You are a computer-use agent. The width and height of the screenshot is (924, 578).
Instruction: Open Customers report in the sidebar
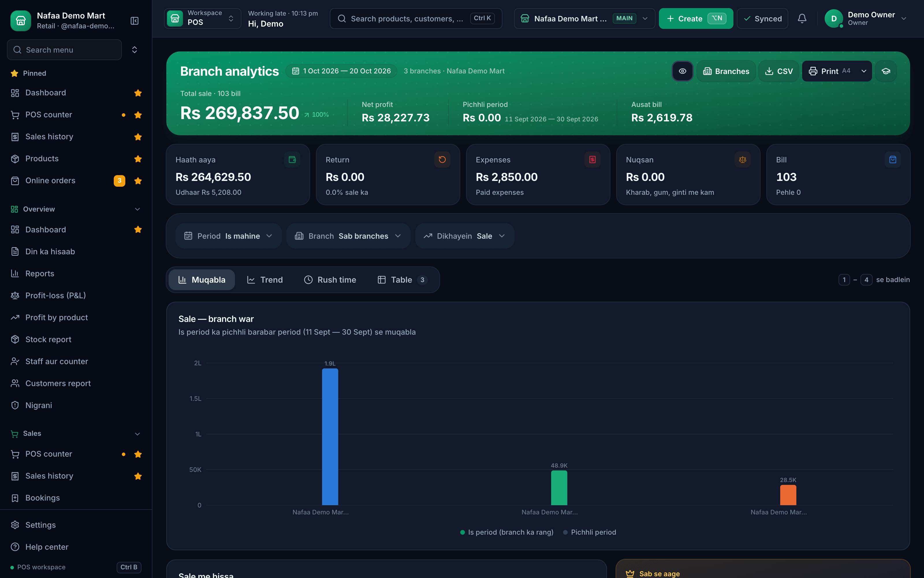click(76, 384)
